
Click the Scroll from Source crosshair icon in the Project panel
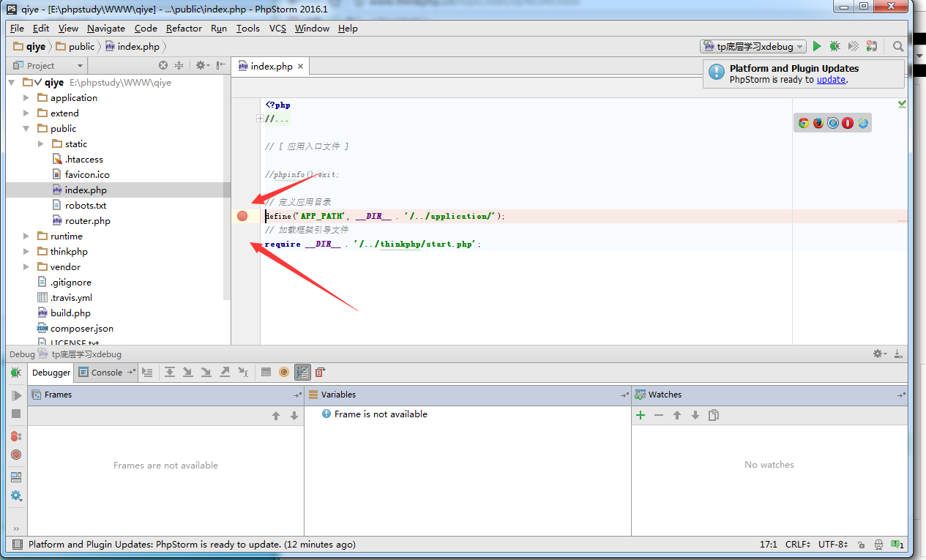pos(163,65)
